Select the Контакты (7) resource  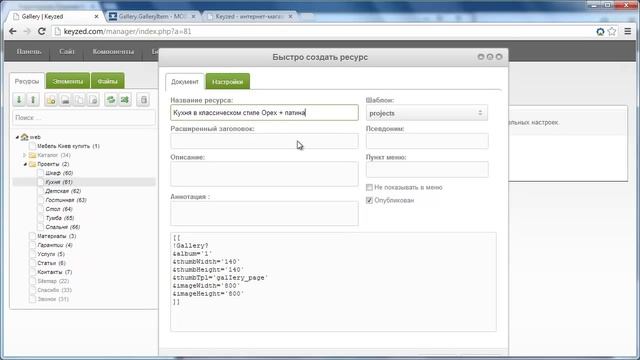tap(55, 272)
